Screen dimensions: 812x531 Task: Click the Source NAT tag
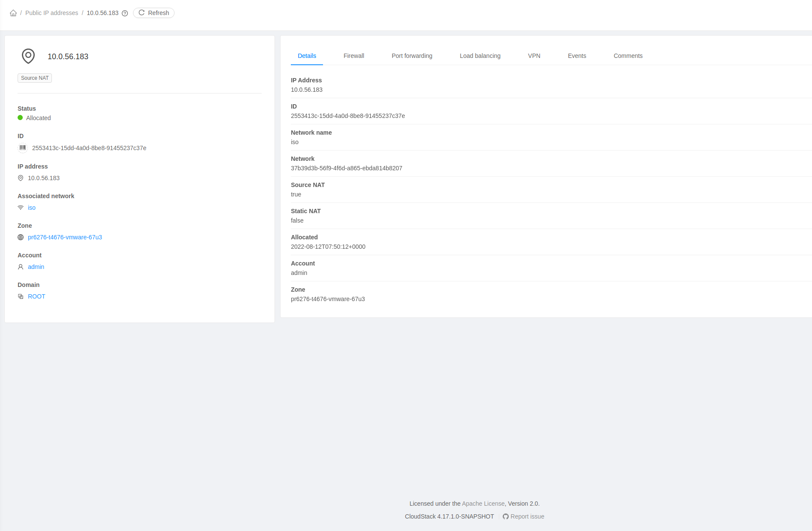click(x=34, y=78)
